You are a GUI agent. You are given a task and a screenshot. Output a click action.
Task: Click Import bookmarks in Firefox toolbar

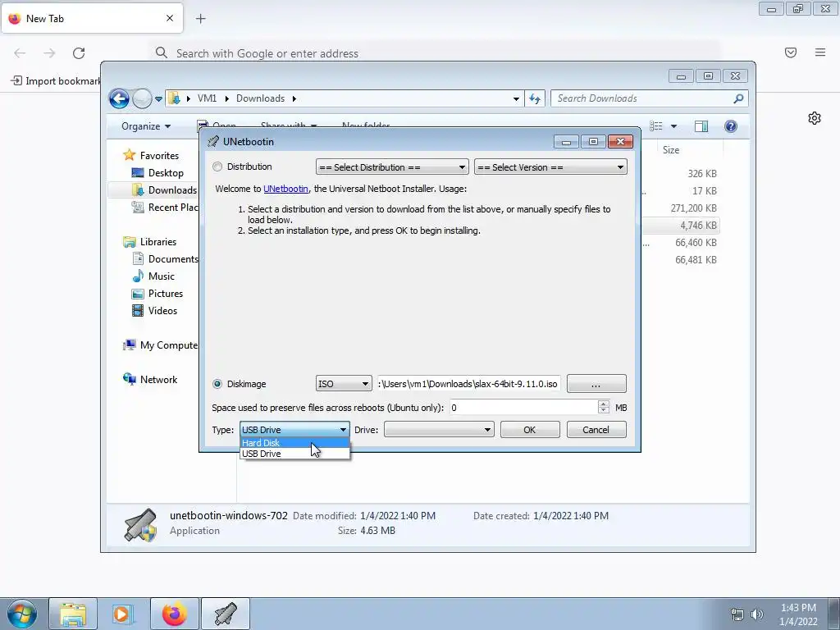point(56,81)
